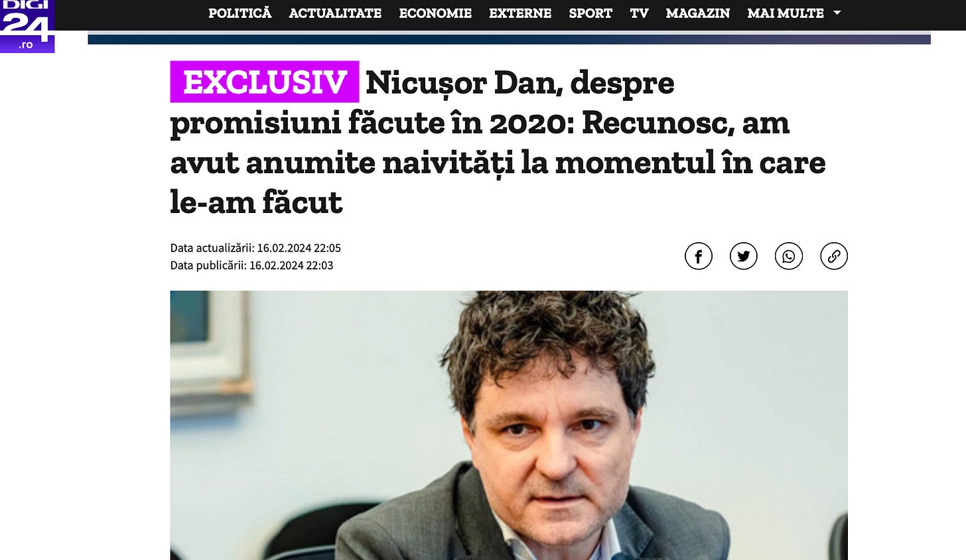966x560 pixels.
Task: Click the dark blue banner strip below navigation
Action: pyautogui.click(x=509, y=38)
